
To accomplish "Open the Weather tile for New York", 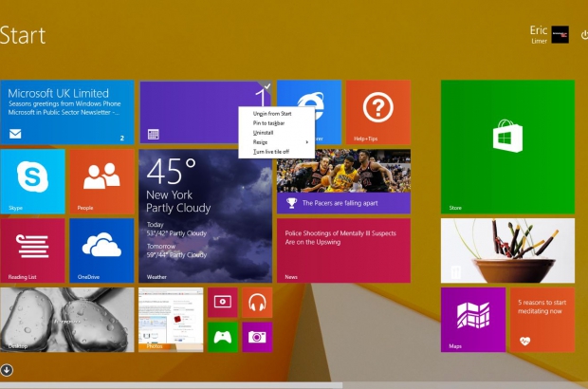I will (x=205, y=215).
